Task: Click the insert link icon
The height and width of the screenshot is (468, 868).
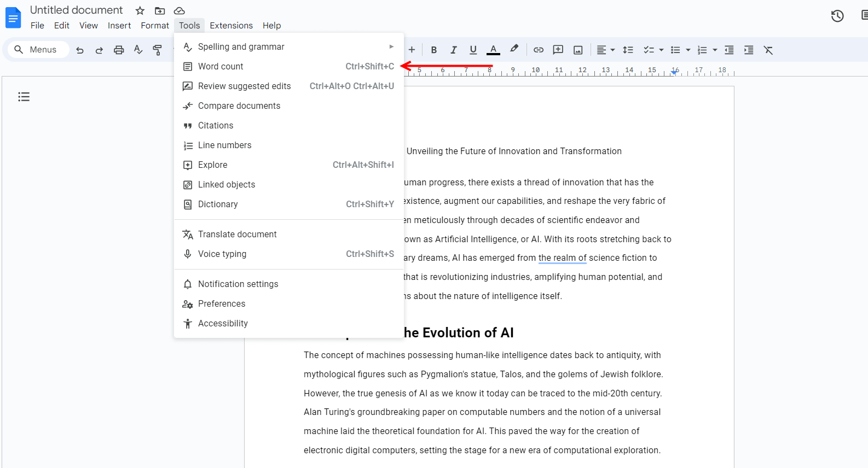Action: (539, 50)
